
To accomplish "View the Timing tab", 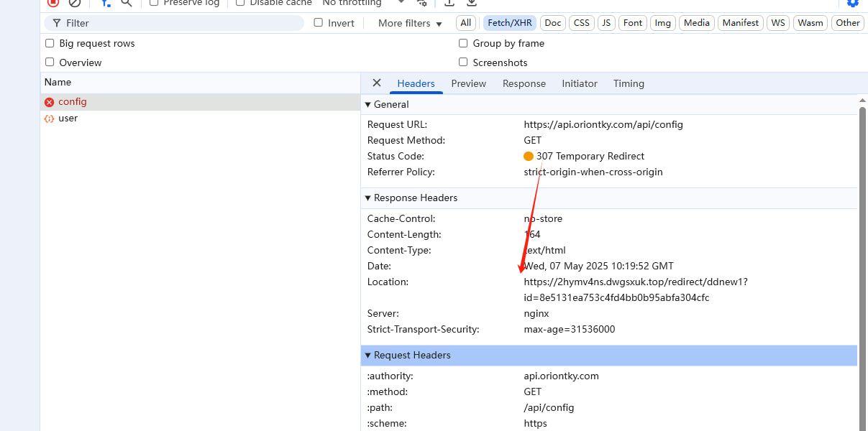I will click(x=629, y=83).
